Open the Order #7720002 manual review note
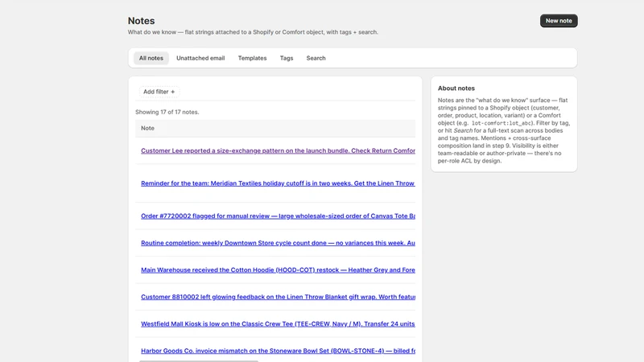Image resolution: width=644 pixels, height=362 pixels. click(x=278, y=216)
